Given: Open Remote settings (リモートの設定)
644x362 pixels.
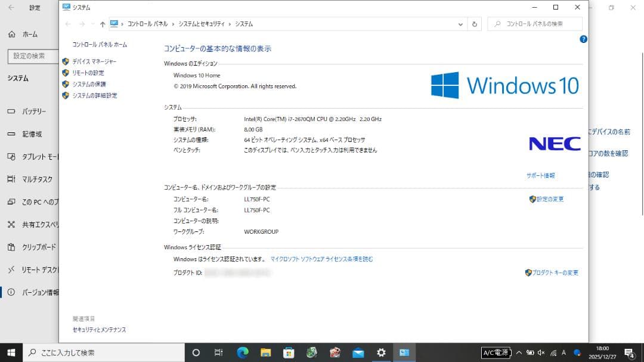Looking at the screenshot, I should point(88,73).
